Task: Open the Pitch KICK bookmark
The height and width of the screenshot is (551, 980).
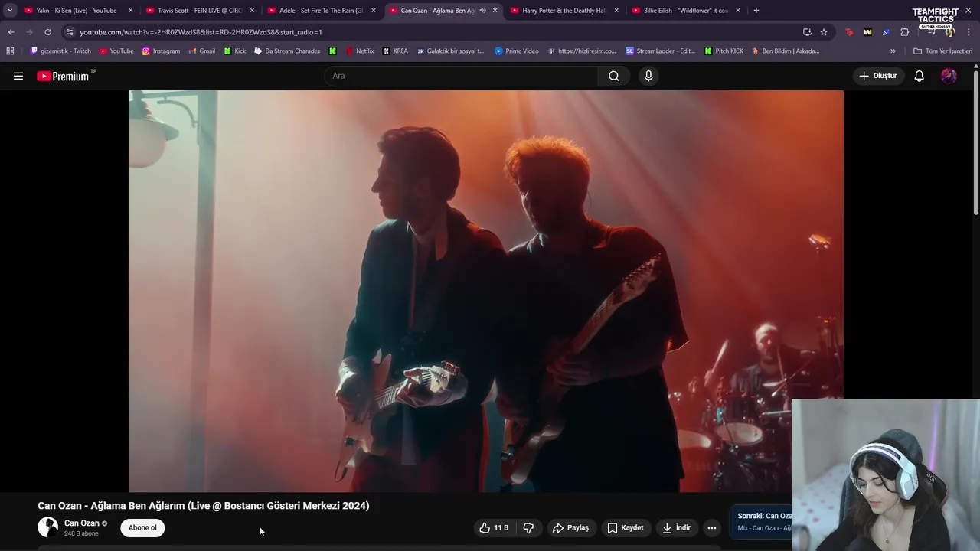Action: [x=724, y=51]
